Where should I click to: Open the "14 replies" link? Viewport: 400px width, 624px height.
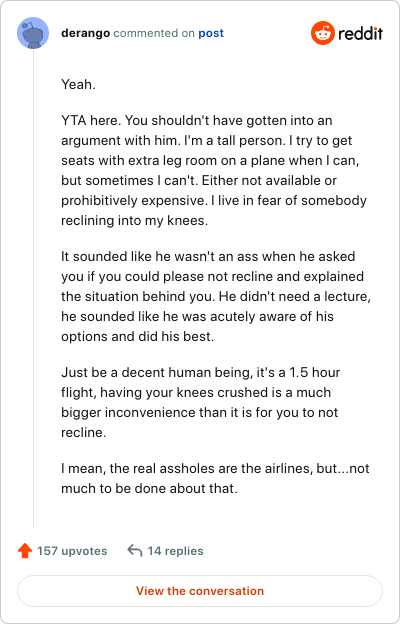[x=176, y=551]
